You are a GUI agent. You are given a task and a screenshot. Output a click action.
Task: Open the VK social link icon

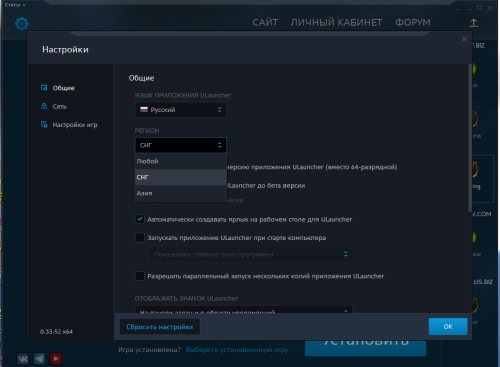coord(23,359)
